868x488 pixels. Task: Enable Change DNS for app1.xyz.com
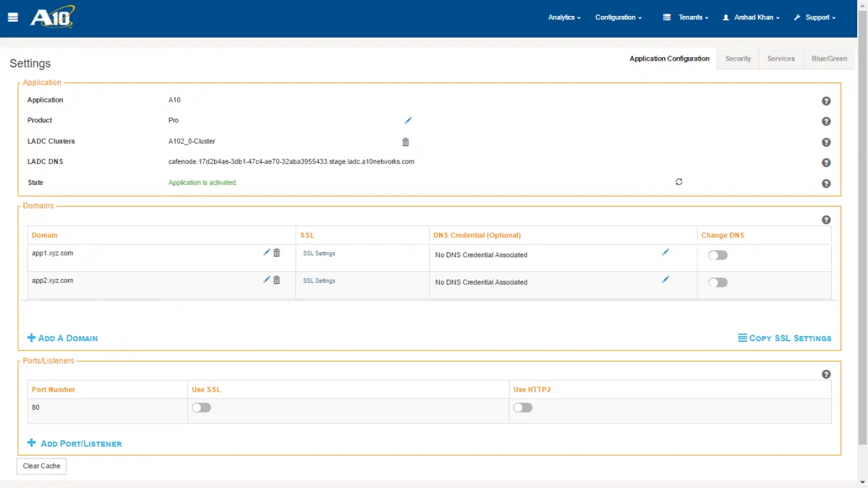coord(717,254)
